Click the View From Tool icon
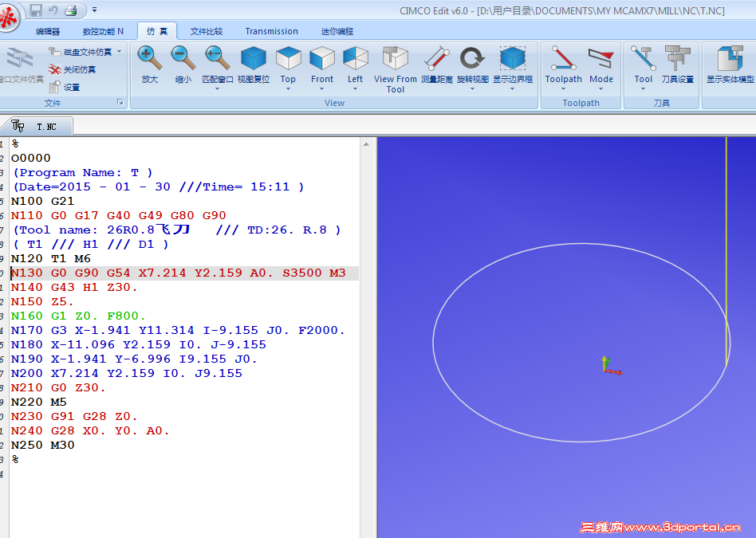Screen dimensions: 756x538 tap(395, 58)
